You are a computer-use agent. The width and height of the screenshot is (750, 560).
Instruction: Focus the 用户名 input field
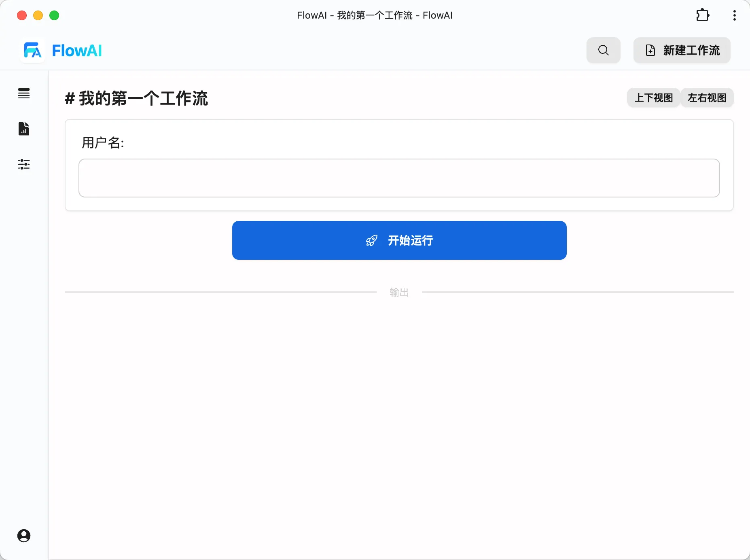(399, 178)
